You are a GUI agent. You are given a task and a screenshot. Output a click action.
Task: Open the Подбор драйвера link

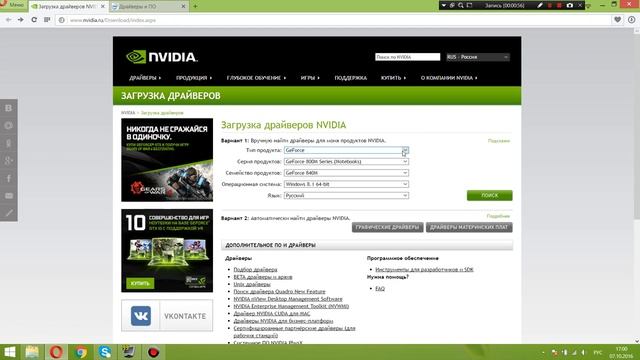255,269
